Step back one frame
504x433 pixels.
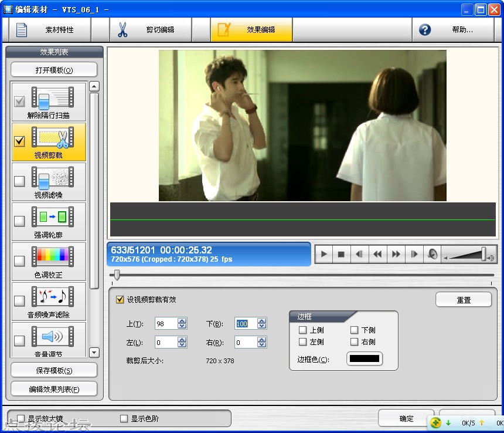[x=360, y=254]
